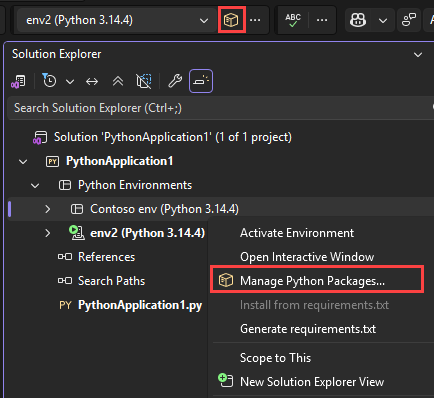Select the References tree item
Screen dimensions: 434x398
106,257
